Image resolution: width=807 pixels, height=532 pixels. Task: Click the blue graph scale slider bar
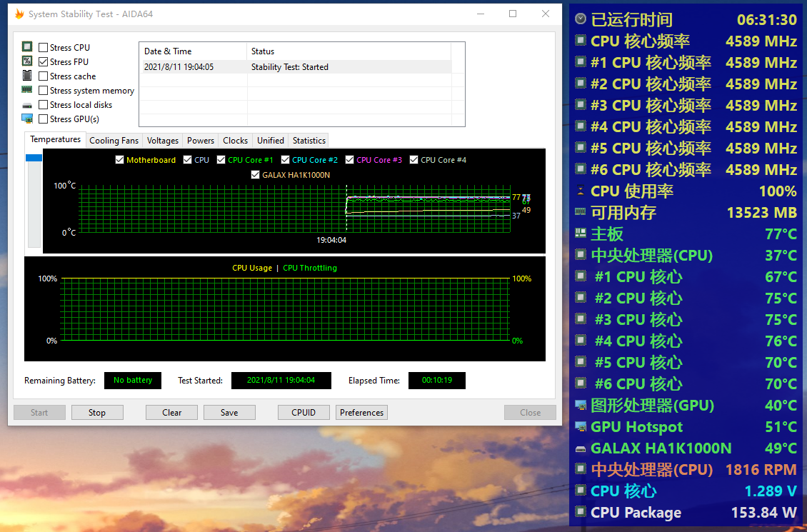tap(34, 158)
